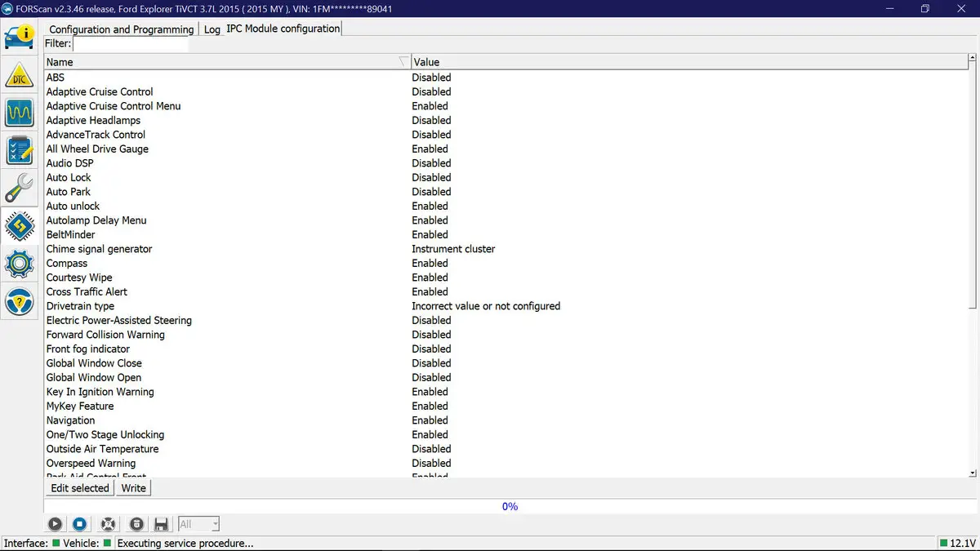Select the Overspeed Warning row

[506, 464]
